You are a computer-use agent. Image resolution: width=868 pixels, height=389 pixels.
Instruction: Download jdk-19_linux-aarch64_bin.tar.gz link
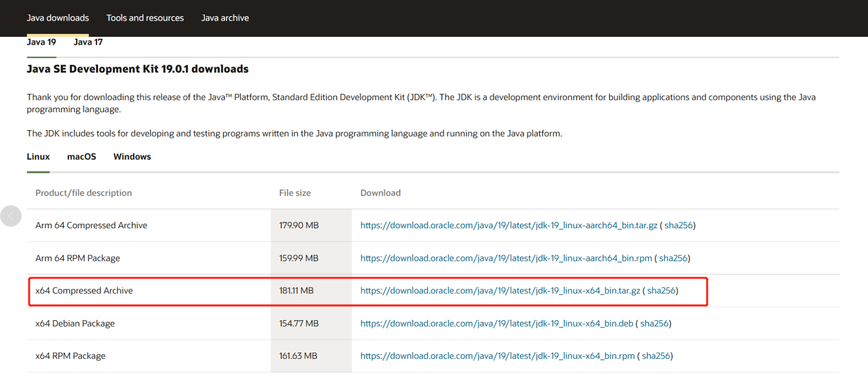(x=509, y=225)
